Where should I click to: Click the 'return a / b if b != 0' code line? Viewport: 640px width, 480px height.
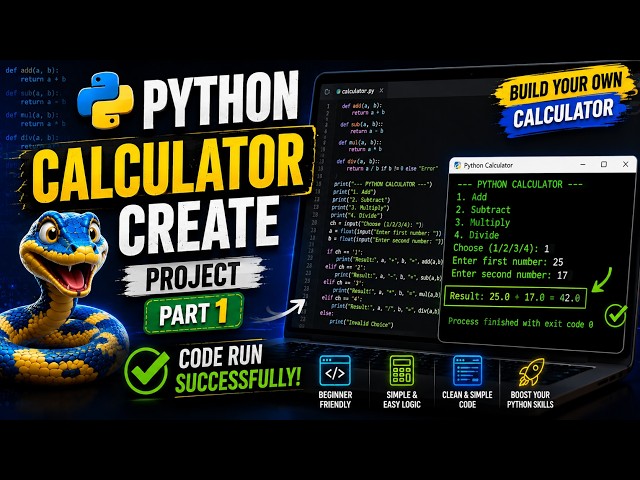pyautogui.click(x=392, y=168)
